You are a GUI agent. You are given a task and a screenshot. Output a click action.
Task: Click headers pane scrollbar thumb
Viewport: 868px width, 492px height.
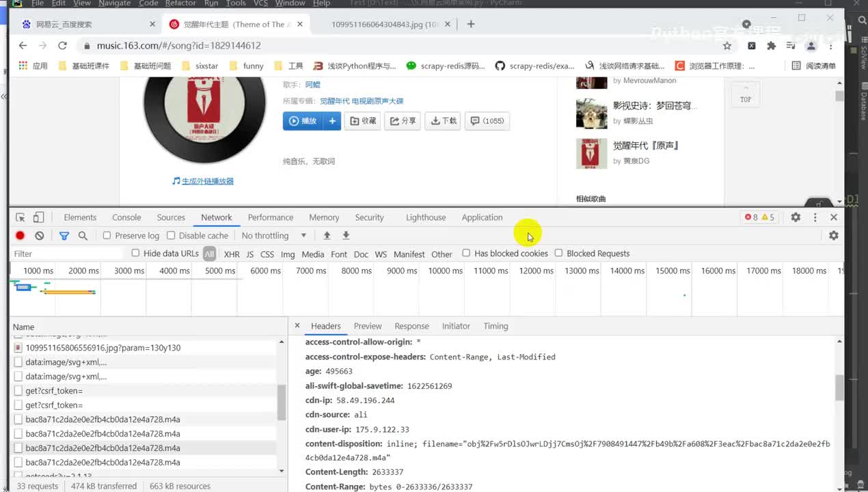point(839,387)
